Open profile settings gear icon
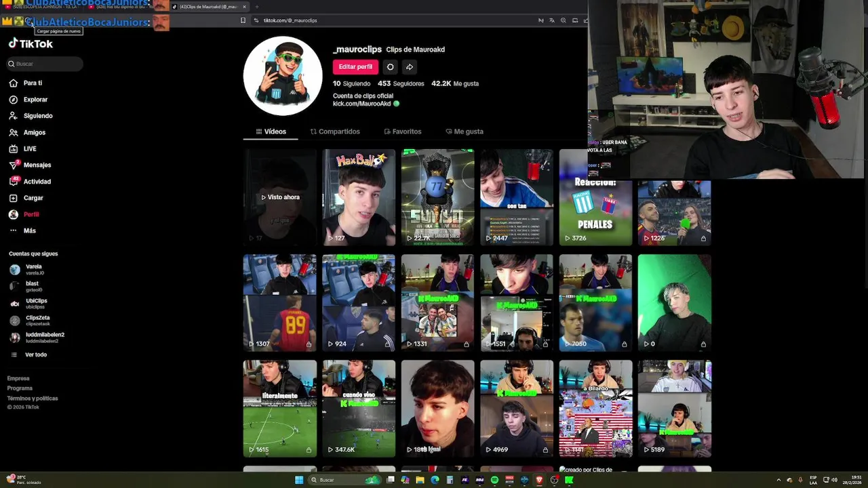The height and width of the screenshot is (488, 868). pos(390,66)
